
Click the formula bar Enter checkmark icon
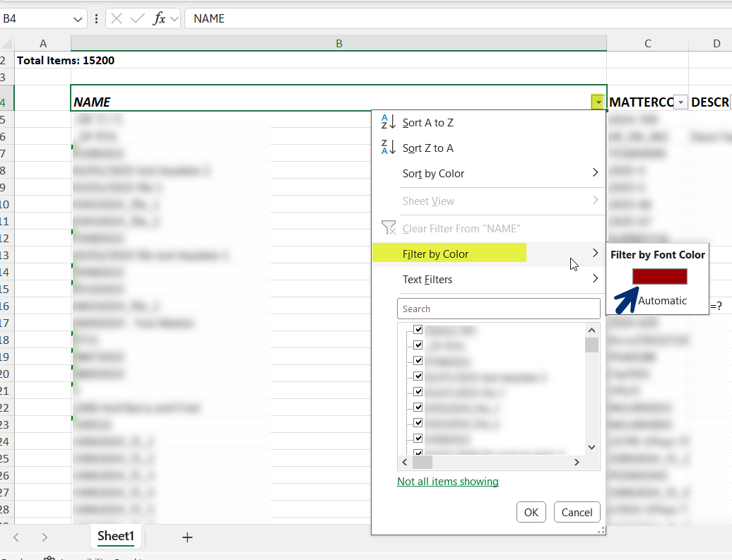[137, 18]
